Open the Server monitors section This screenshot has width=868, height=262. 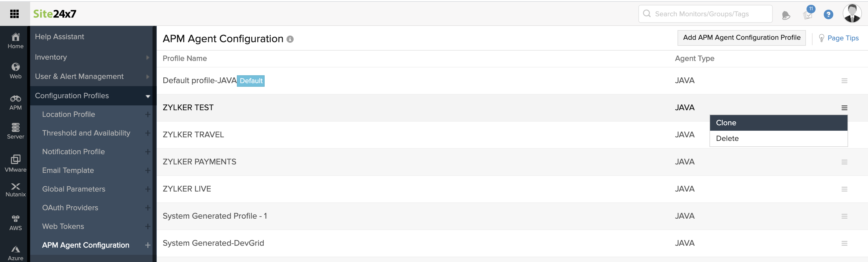coord(15,131)
